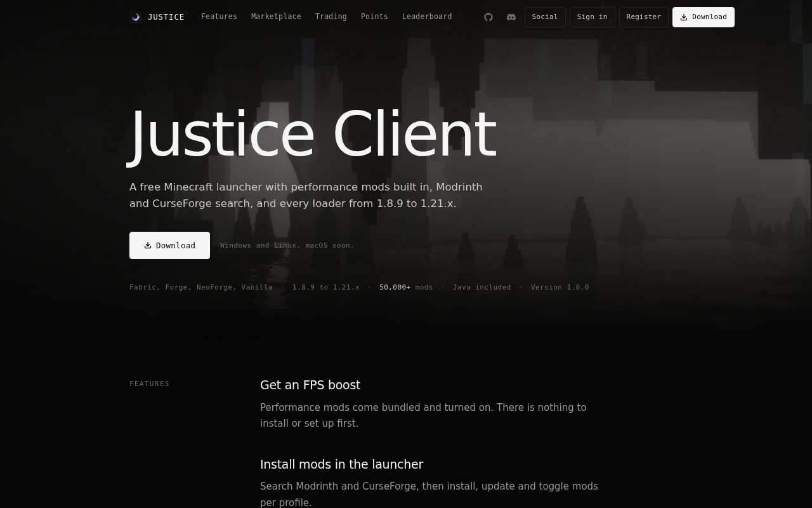Open the Leaderboard nav link
The width and height of the screenshot is (812, 508).
pyautogui.click(x=427, y=17)
